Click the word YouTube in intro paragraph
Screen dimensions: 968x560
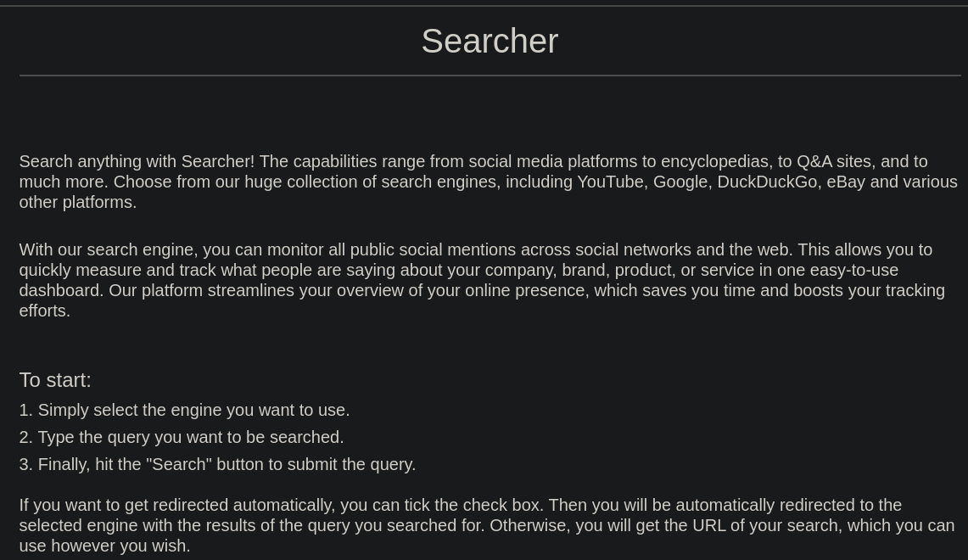coord(610,182)
